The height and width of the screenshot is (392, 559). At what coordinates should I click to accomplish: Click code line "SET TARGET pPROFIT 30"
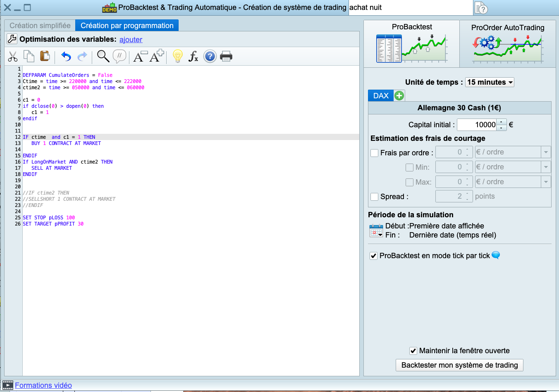click(53, 224)
